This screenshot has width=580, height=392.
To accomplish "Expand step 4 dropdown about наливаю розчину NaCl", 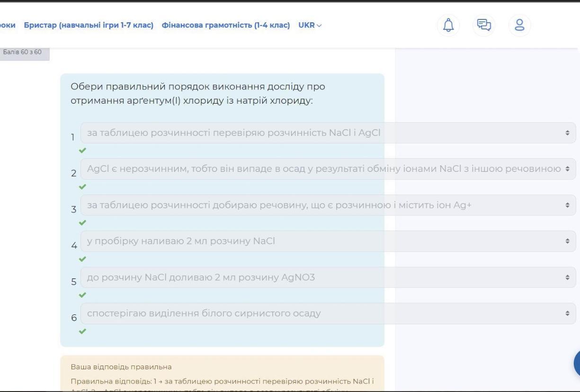I will [x=328, y=241].
